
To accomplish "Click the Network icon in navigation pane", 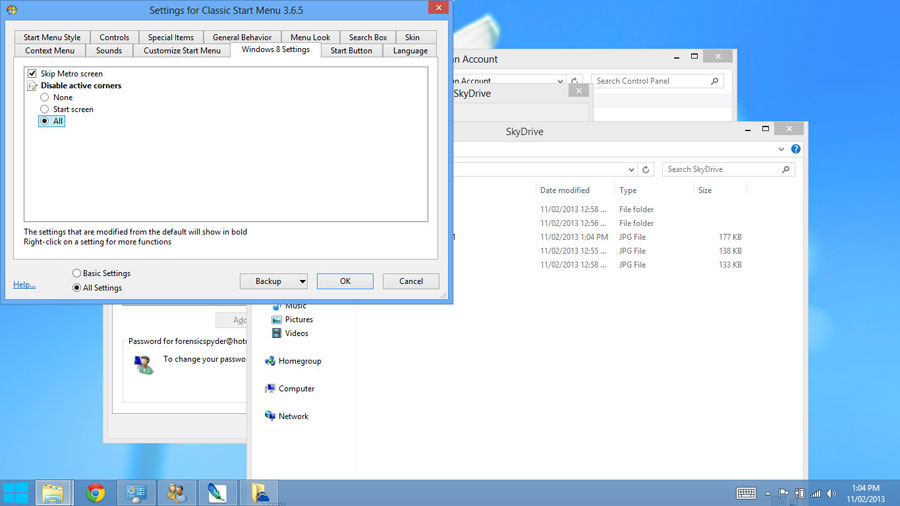I will (270, 416).
